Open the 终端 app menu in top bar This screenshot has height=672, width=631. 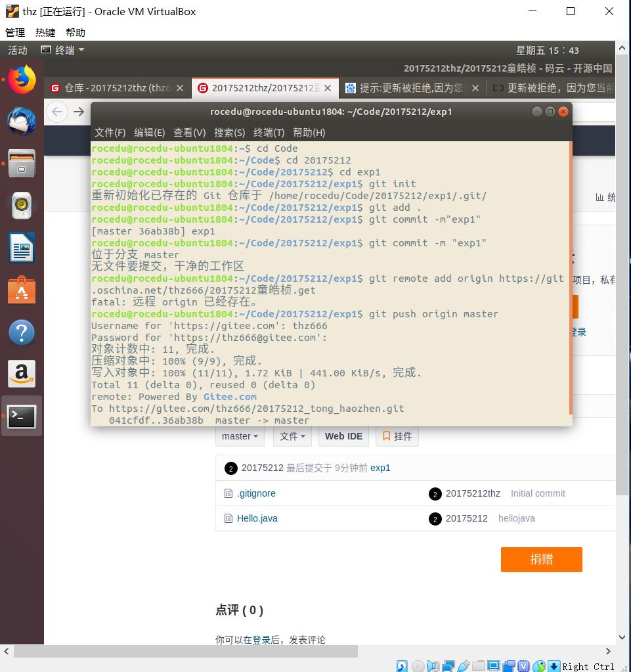[x=64, y=50]
